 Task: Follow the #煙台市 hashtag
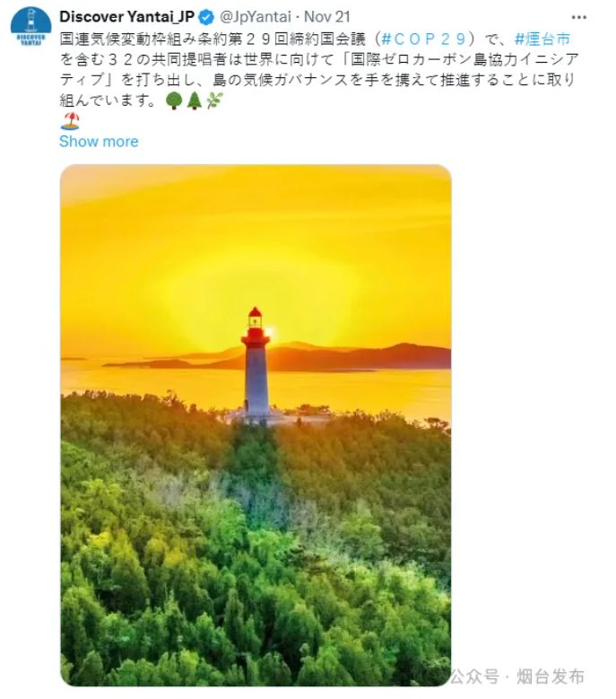pos(542,39)
